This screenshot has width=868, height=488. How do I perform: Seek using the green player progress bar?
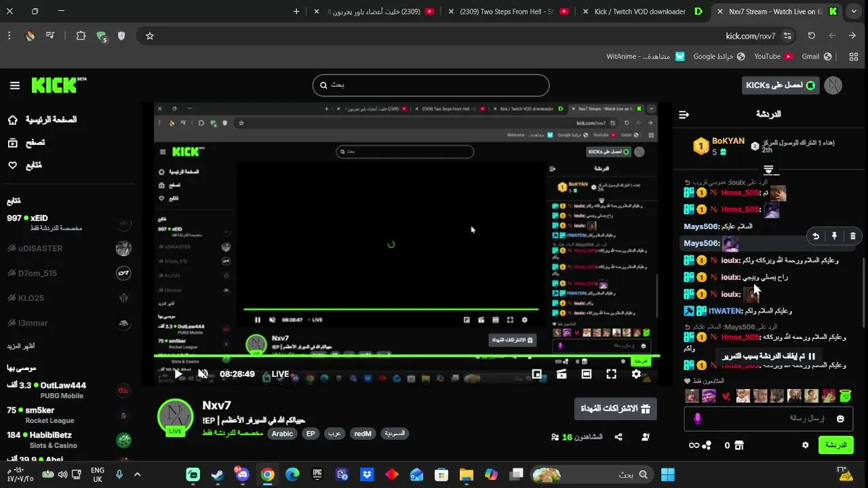[x=407, y=354]
